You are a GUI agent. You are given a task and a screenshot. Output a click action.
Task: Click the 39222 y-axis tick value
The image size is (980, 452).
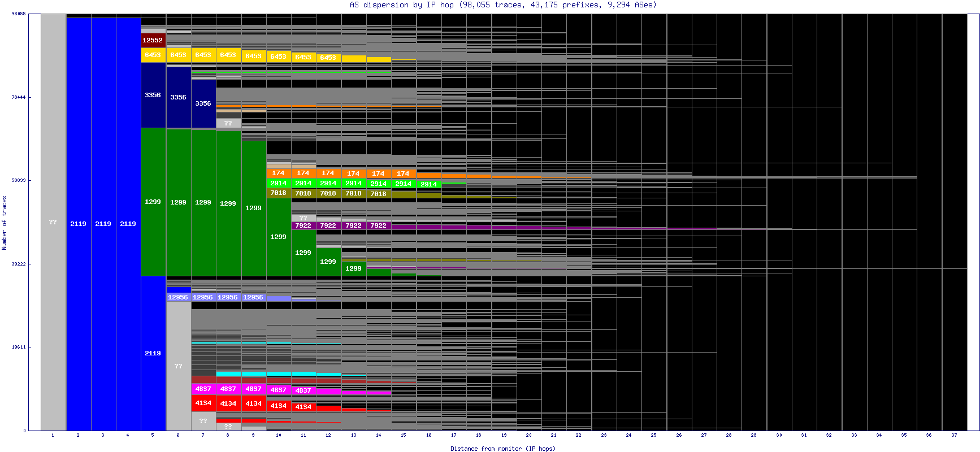pos(19,264)
